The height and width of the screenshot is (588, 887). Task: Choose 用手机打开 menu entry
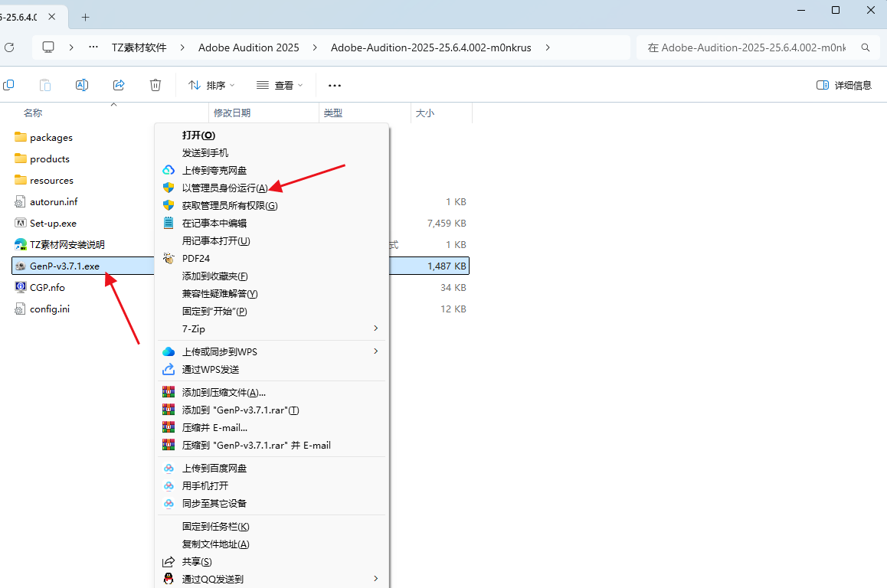[272, 485]
